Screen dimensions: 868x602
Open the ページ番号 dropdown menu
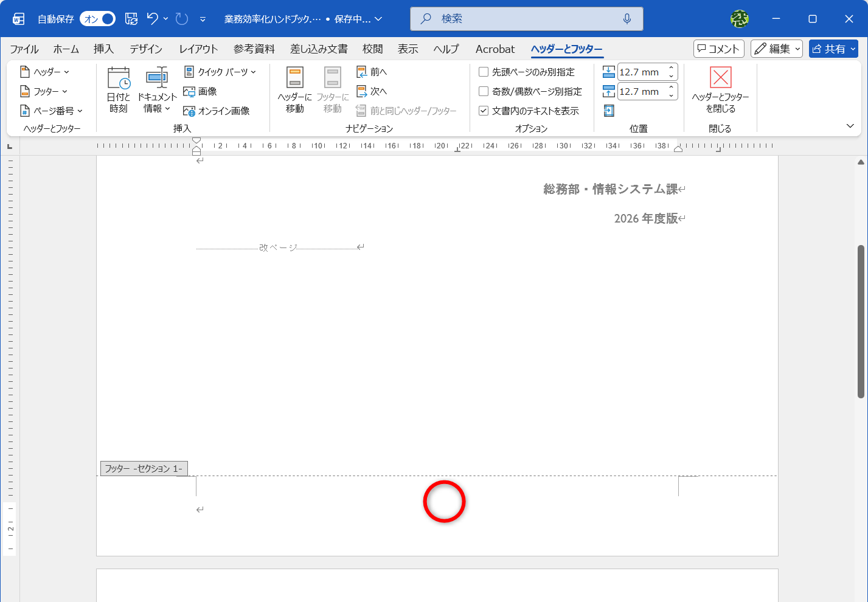pyautogui.click(x=52, y=111)
